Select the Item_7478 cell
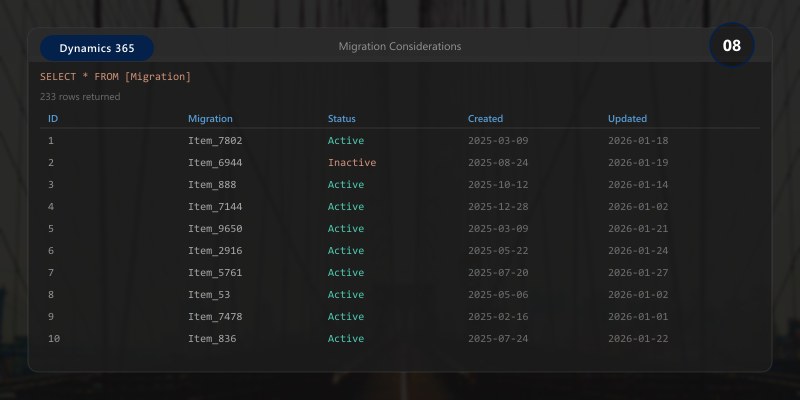The width and height of the screenshot is (800, 400). tap(215, 316)
